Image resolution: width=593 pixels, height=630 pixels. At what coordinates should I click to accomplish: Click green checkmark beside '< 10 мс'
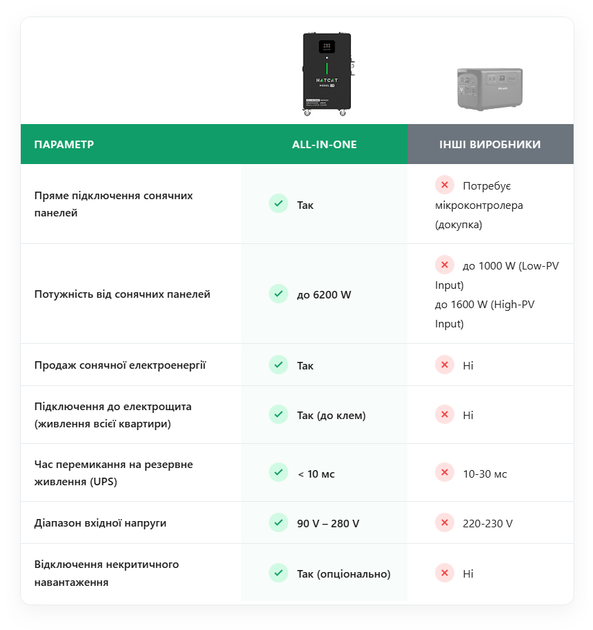tap(278, 472)
